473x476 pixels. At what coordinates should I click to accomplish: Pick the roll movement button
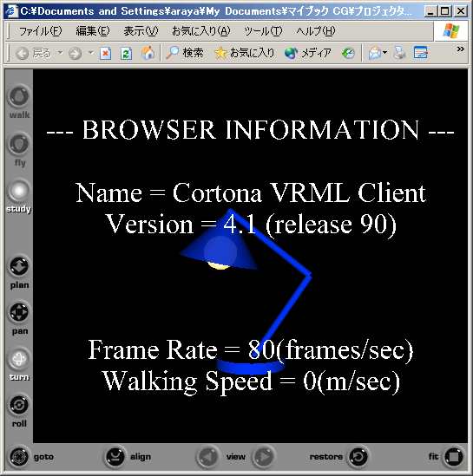[x=19, y=405]
